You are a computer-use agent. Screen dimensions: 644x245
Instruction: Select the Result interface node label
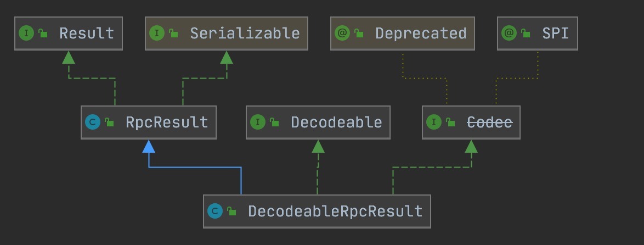pyautogui.click(x=87, y=34)
